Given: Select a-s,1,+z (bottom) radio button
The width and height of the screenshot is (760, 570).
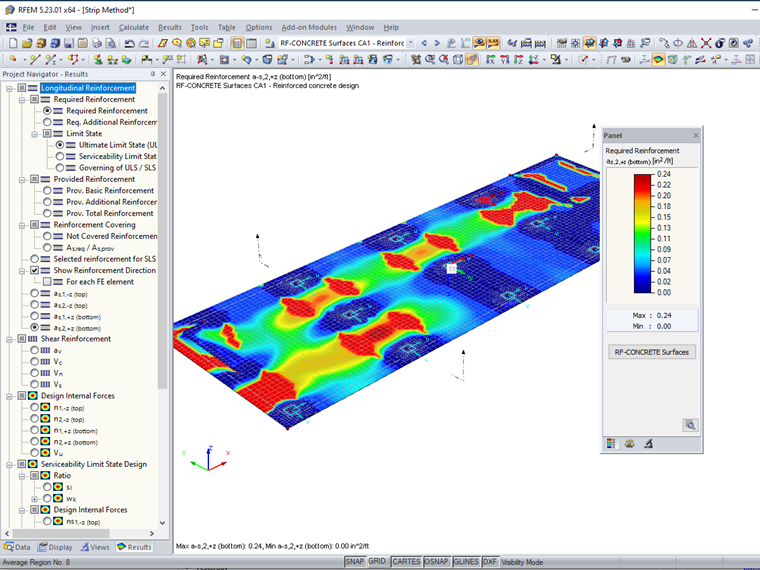Looking at the screenshot, I should (x=34, y=316).
